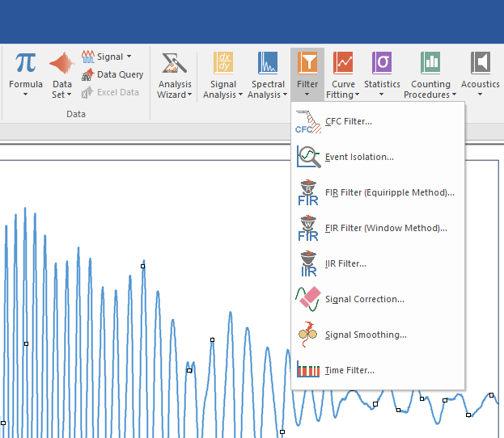Click the Signal Smoothing icon
504x438 pixels.
pyautogui.click(x=307, y=335)
